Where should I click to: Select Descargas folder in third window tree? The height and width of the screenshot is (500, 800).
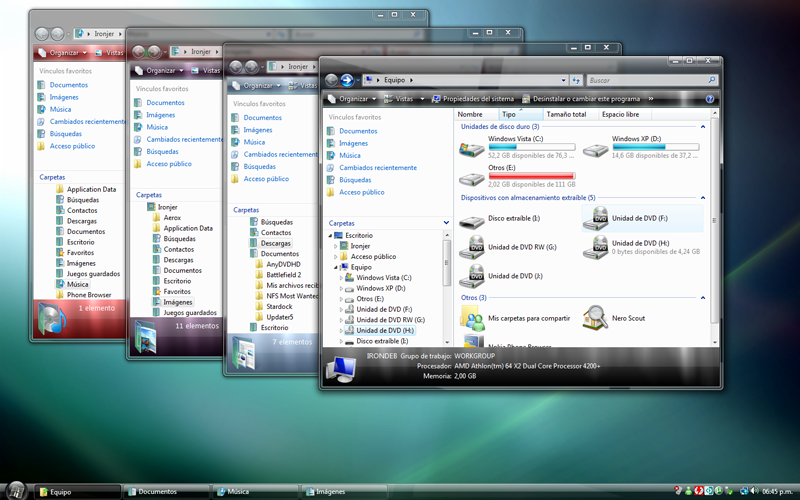[276, 243]
